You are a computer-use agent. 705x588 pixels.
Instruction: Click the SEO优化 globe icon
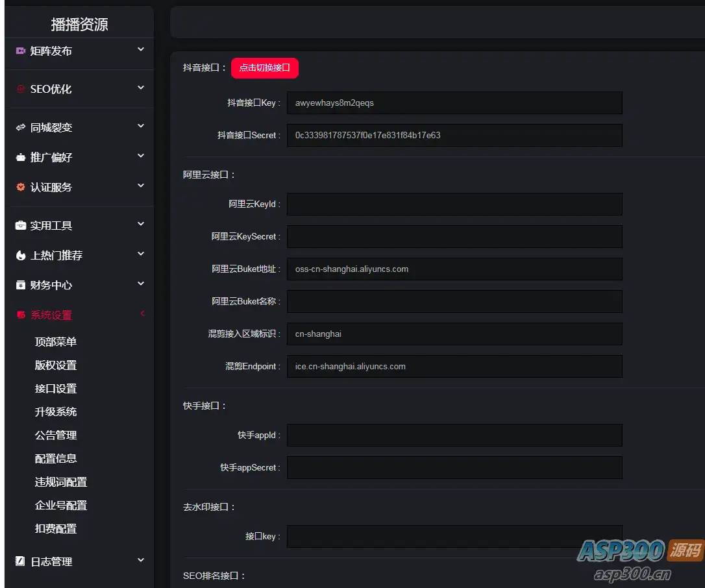20,89
